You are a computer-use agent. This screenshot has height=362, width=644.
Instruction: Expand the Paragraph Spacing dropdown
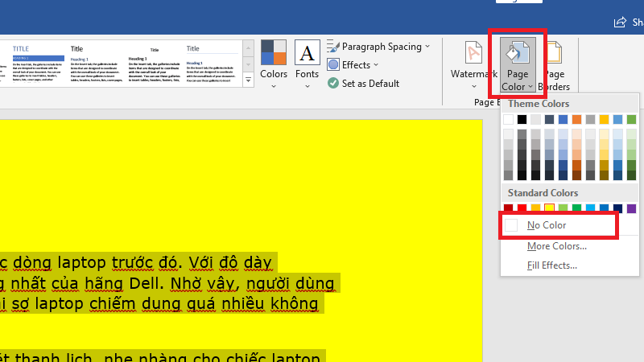tap(427, 47)
